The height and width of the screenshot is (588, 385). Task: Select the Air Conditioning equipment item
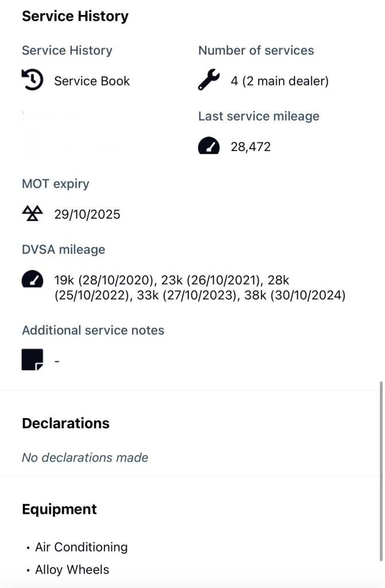(81, 547)
